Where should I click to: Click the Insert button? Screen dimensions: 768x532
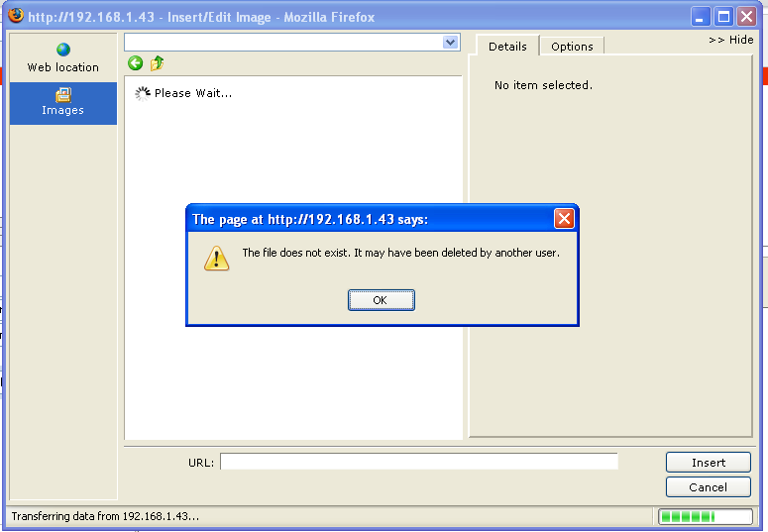pyautogui.click(x=709, y=463)
